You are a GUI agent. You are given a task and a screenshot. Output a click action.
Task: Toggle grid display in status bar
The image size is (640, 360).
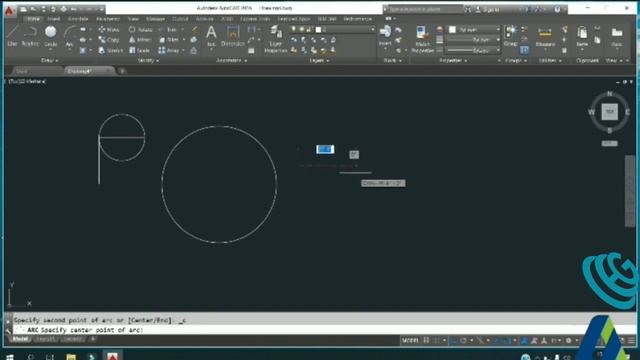pyautogui.click(x=426, y=340)
